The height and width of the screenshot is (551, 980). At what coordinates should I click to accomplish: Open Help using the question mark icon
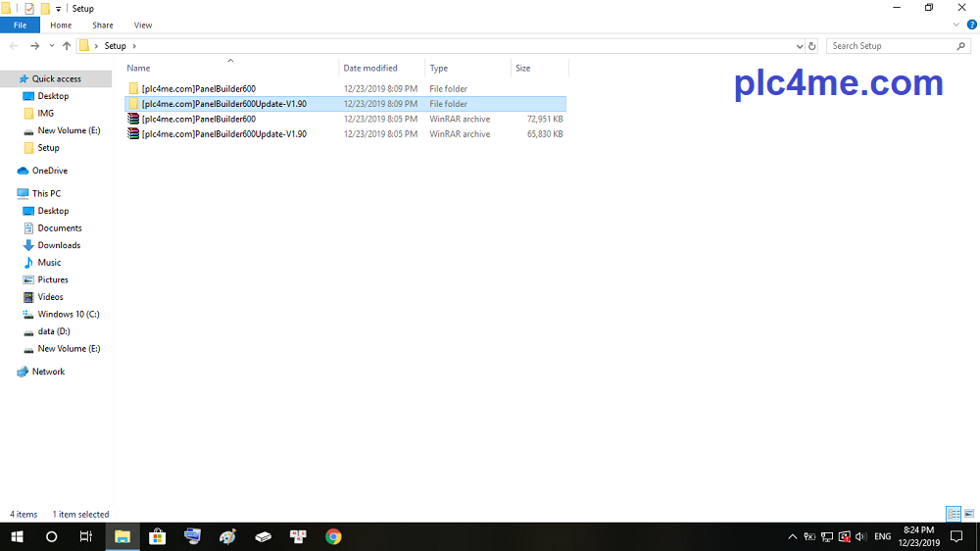[x=972, y=25]
